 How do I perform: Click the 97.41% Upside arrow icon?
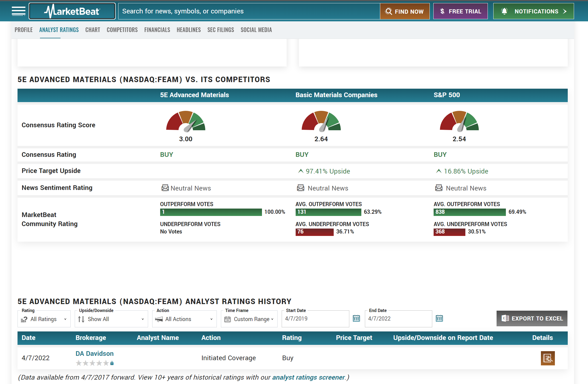pos(301,171)
